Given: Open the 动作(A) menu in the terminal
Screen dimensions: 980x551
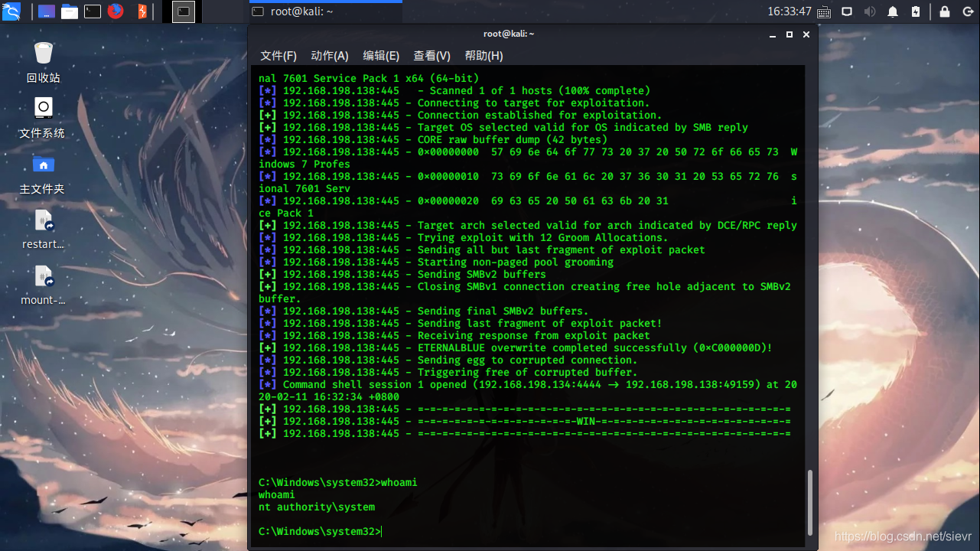Looking at the screenshot, I should tap(330, 56).
